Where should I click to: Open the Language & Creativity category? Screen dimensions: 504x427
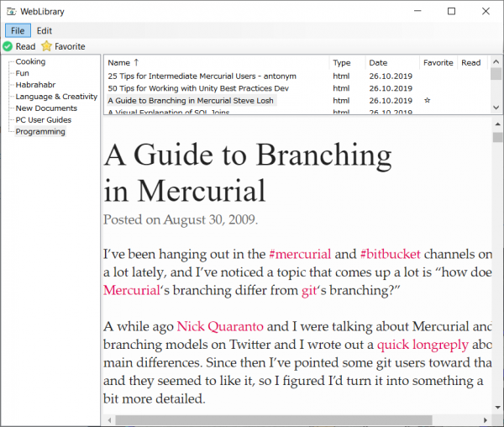coord(56,97)
